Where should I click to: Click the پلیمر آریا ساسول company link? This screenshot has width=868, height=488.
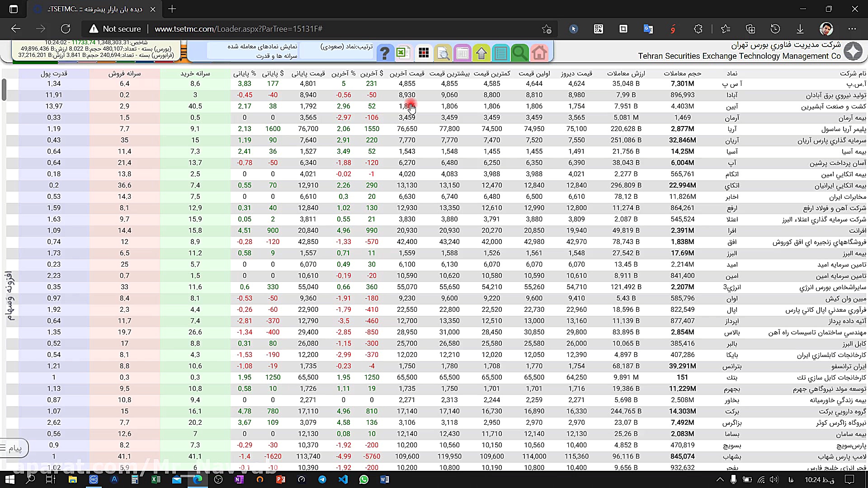pyautogui.click(x=844, y=129)
